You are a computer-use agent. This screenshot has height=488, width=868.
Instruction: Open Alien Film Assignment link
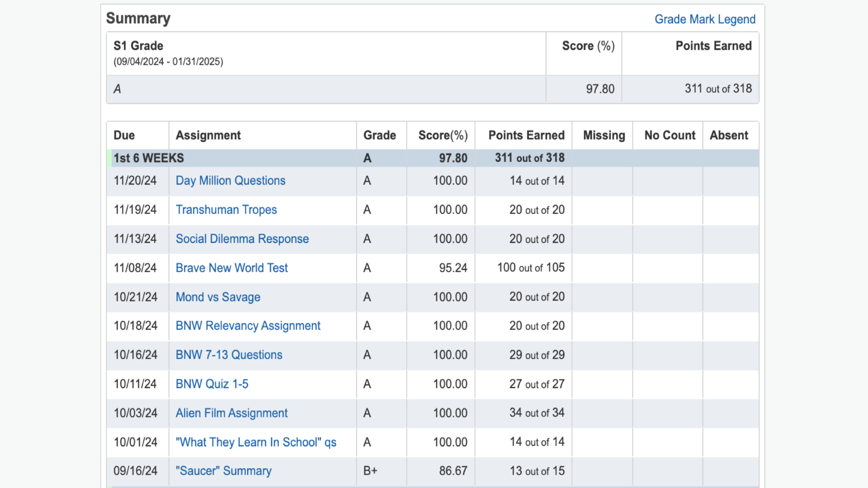pos(231,413)
